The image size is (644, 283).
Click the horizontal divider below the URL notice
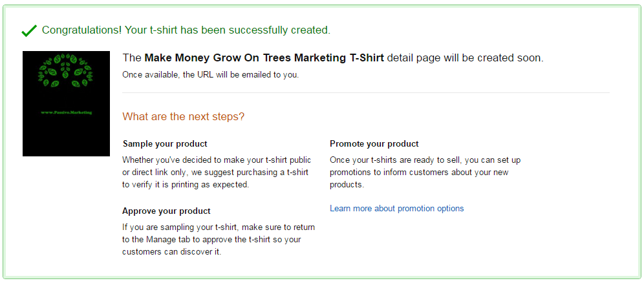(366, 92)
